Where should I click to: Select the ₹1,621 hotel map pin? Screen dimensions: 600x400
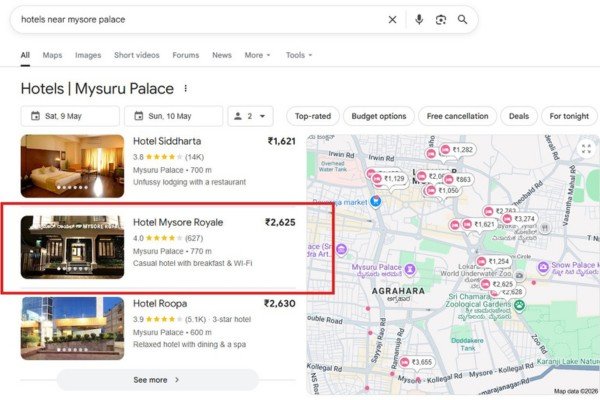[479, 224]
